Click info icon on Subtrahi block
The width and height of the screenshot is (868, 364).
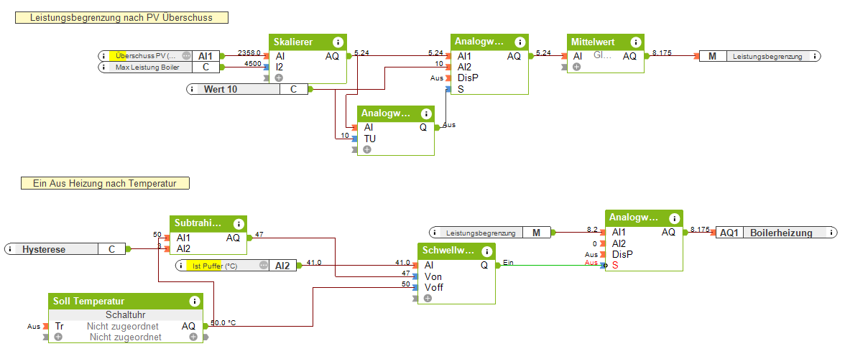238,223
